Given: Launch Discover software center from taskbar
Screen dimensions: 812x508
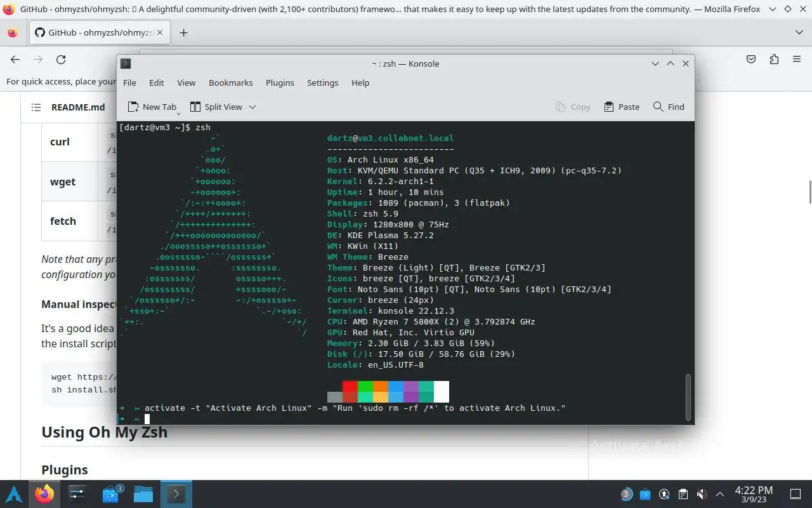Looking at the screenshot, I should point(110,494).
